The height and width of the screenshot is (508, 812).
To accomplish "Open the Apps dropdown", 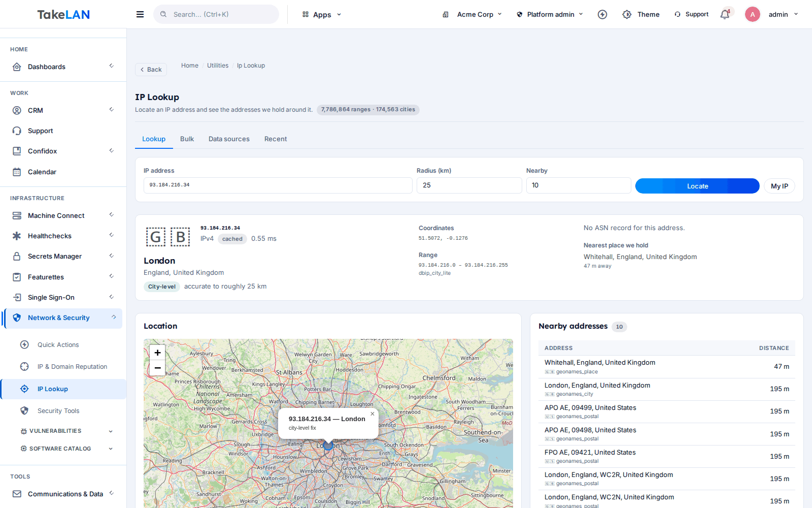I will [x=322, y=15].
